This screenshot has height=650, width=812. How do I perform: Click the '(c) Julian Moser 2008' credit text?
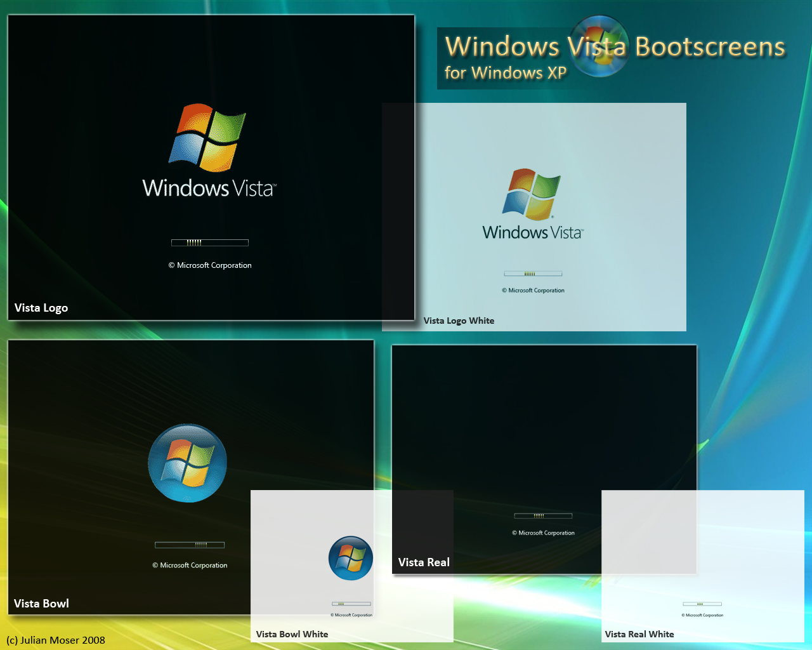(56, 640)
